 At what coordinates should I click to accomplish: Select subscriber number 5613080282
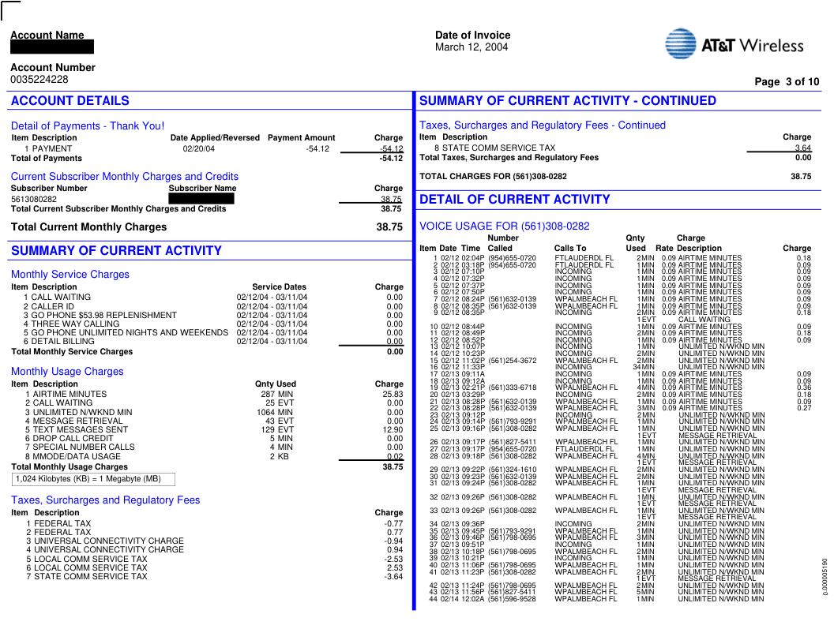pyautogui.click(x=34, y=200)
